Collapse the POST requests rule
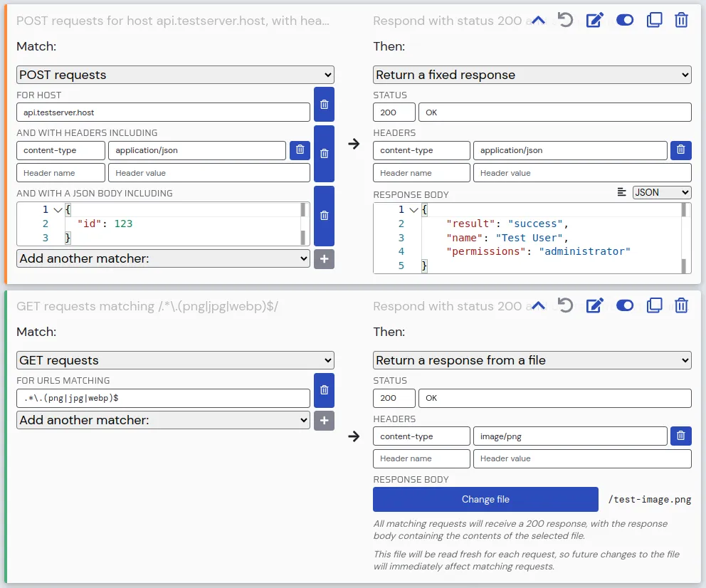 (x=539, y=20)
